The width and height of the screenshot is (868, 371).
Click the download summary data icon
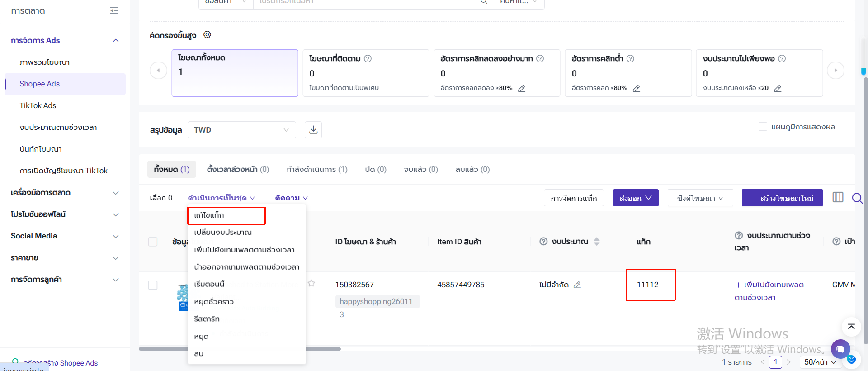click(x=313, y=130)
